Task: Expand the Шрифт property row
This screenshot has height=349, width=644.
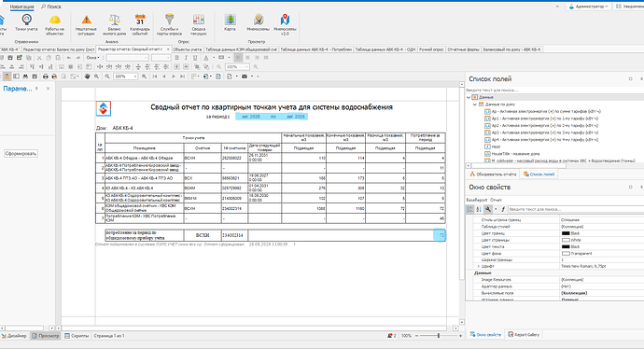Action: 479,267
